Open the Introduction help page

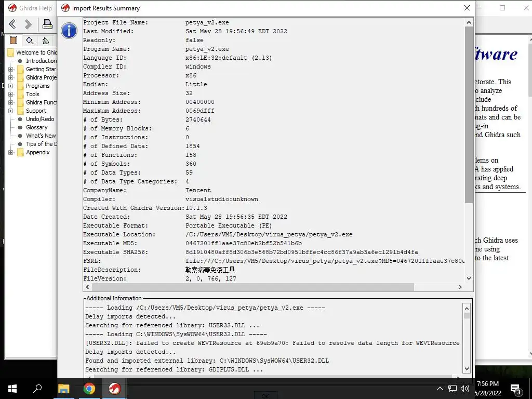(x=41, y=61)
